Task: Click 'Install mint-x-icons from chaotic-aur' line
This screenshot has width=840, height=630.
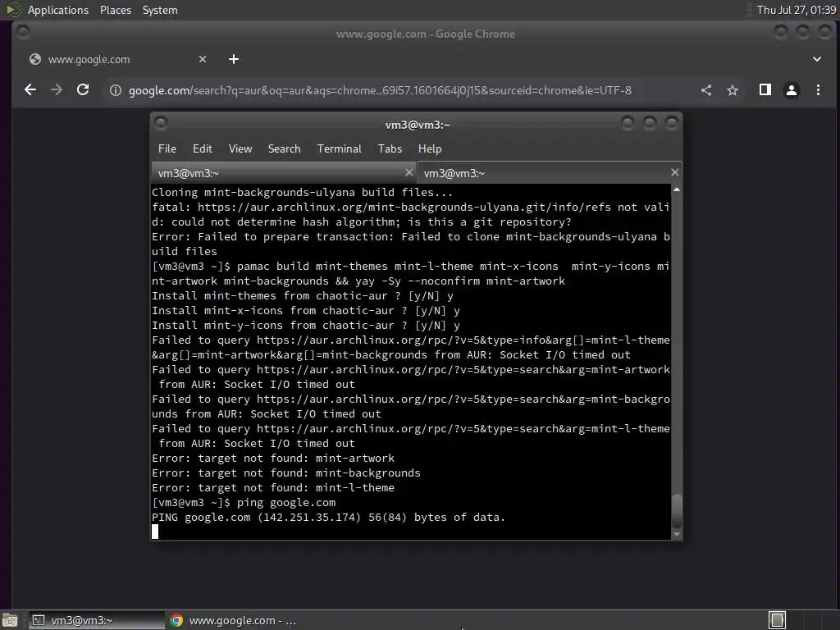Action: coord(306,311)
